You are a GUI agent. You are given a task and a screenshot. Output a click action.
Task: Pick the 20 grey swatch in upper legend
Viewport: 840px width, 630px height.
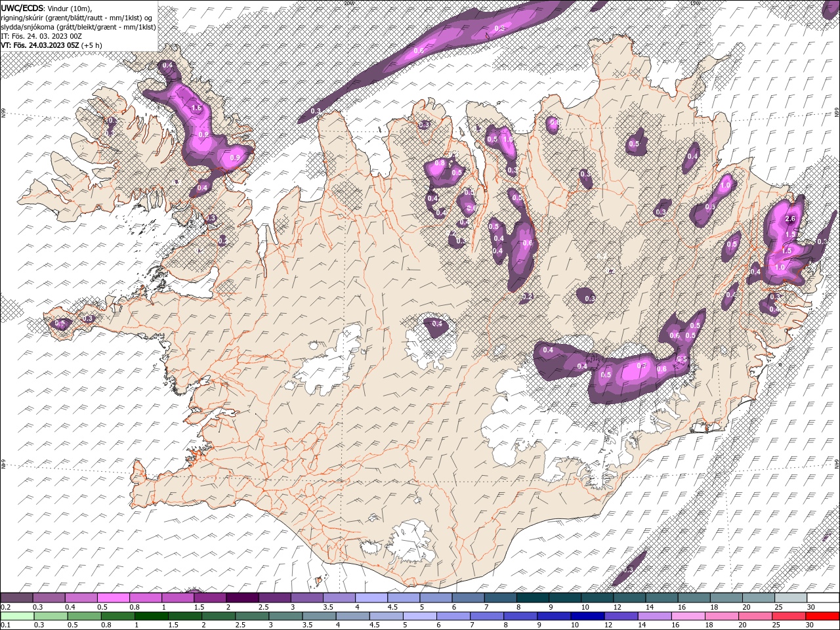point(758,598)
